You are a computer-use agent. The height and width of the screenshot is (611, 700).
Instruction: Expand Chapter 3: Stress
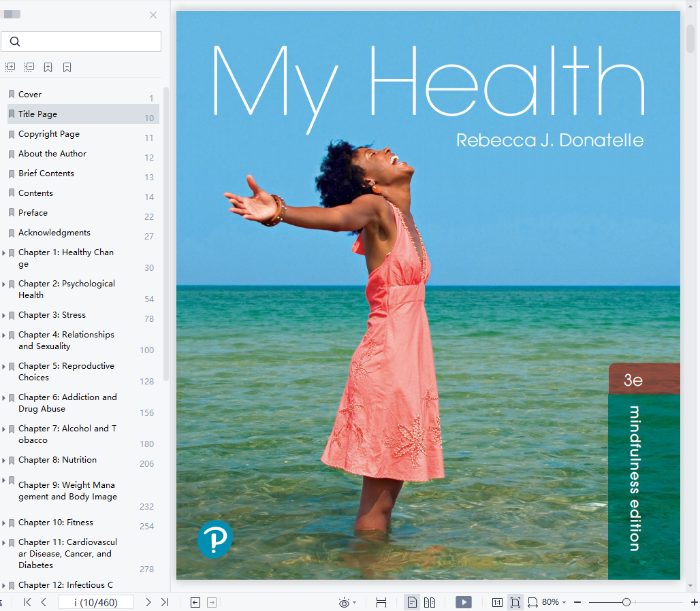click(x=3, y=315)
